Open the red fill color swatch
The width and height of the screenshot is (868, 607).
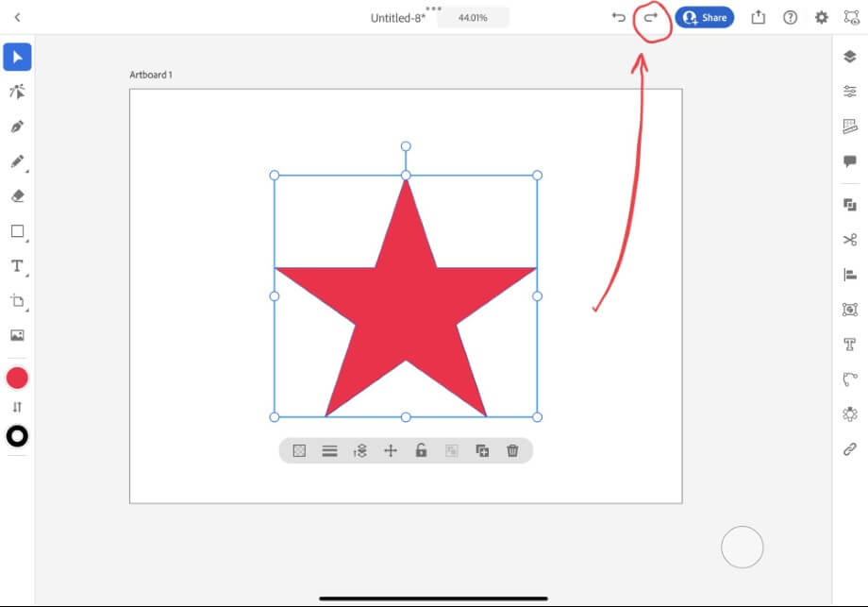(17, 379)
